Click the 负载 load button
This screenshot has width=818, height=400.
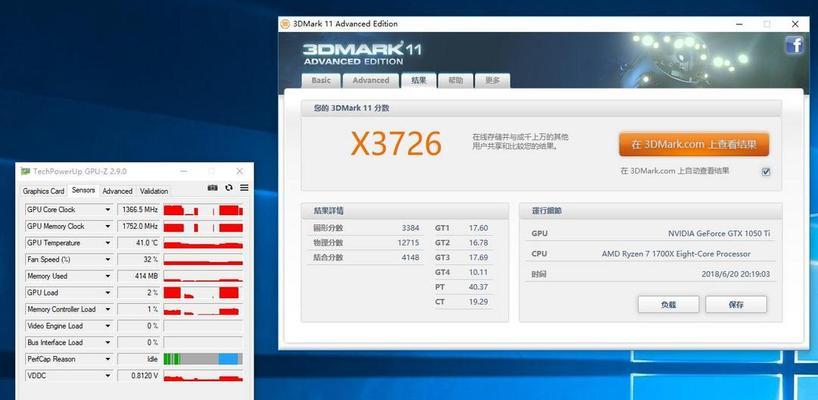pyautogui.click(x=668, y=305)
